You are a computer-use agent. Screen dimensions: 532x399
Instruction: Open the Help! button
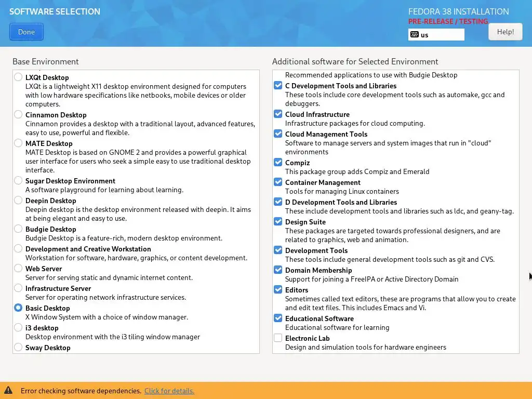tap(505, 32)
